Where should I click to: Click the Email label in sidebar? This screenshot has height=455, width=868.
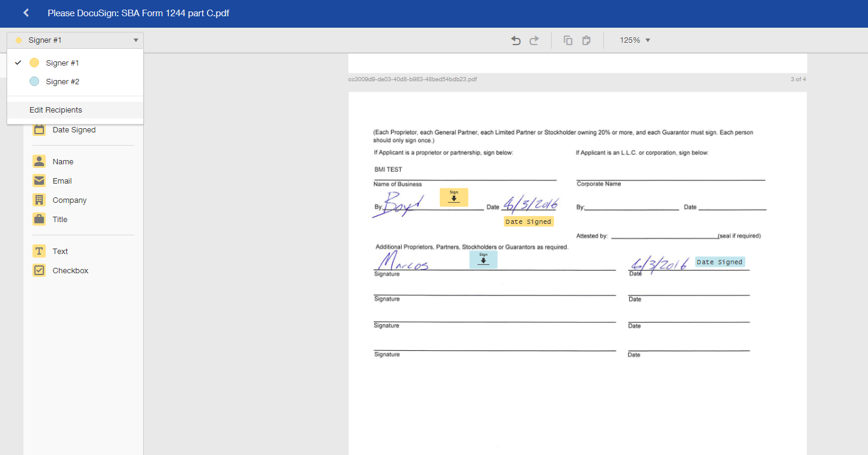pos(62,181)
